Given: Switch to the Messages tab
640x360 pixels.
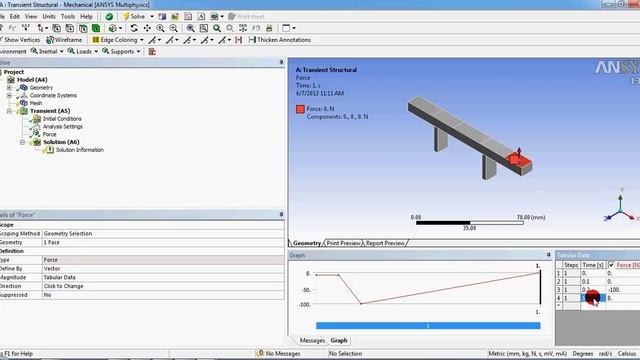Looking at the screenshot, I should (x=312, y=340).
